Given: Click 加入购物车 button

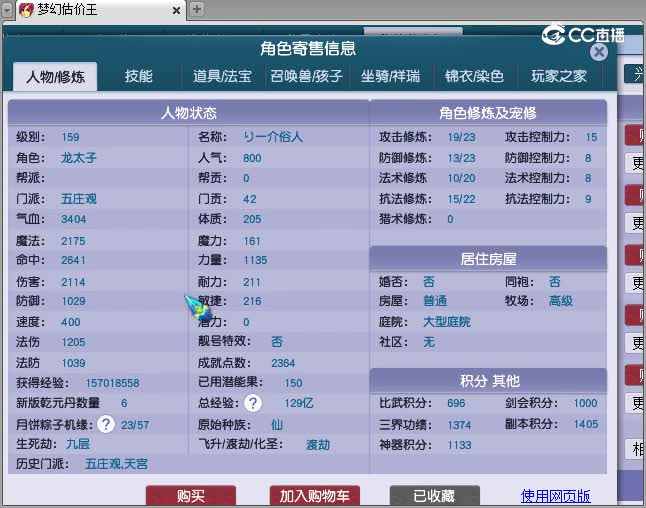Looking at the screenshot, I should click(315, 496).
